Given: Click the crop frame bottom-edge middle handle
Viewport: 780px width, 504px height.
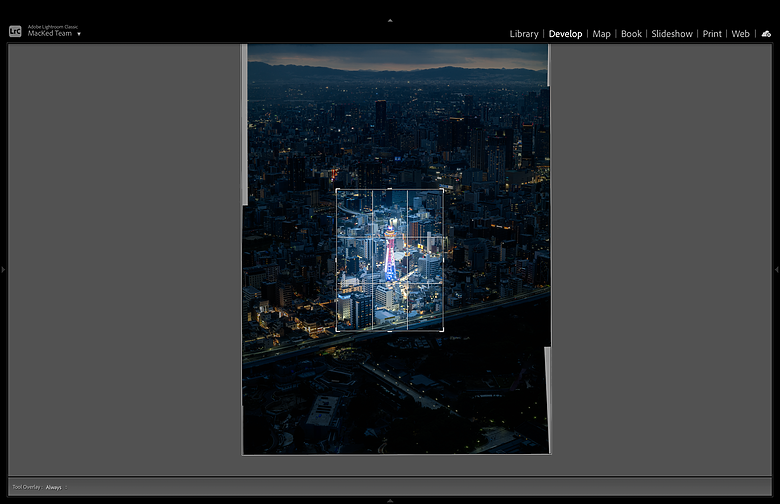Looking at the screenshot, I should (x=390, y=330).
